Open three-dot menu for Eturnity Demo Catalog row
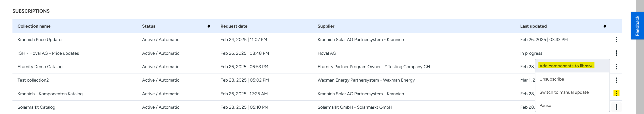 point(616,67)
